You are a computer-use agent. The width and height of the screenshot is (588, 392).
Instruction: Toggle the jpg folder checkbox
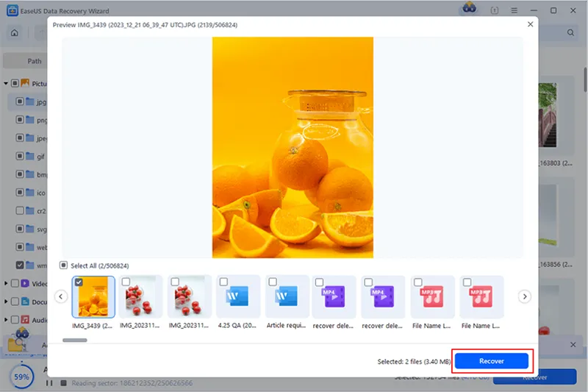click(x=20, y=101)
